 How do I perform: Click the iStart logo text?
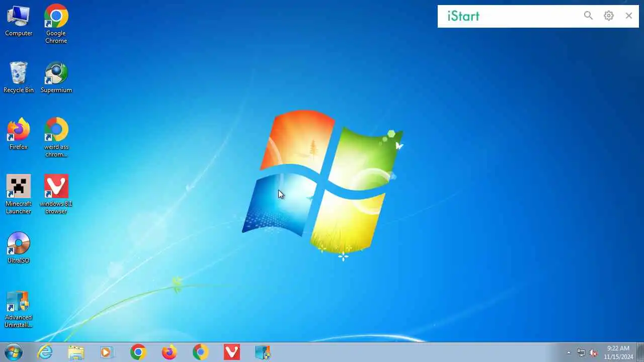coord(463,16)
